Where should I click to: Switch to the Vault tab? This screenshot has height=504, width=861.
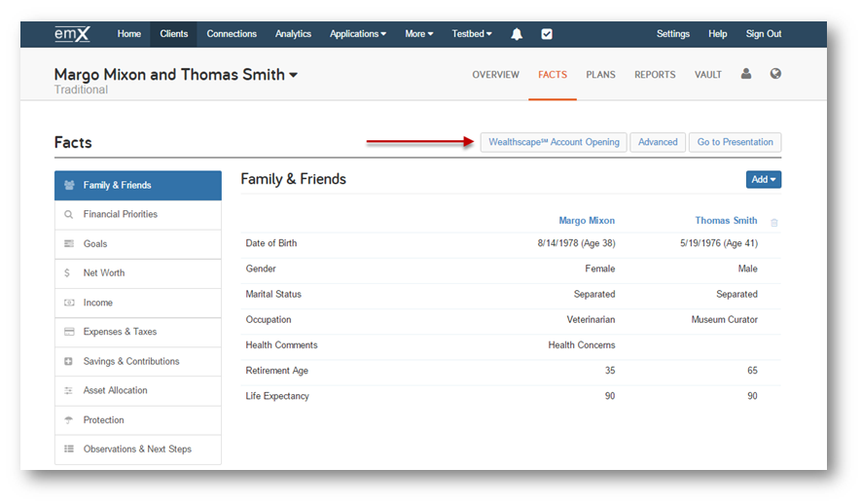[x=708, y=75]
